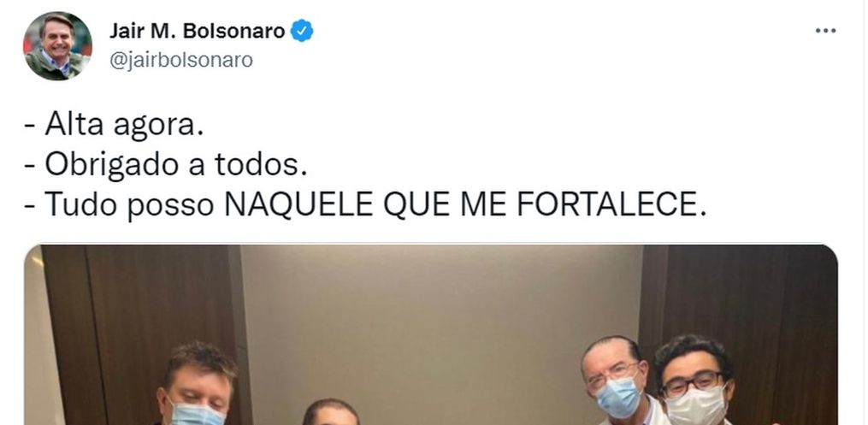Open the attached photo in the tweet

click(x=431, y=335)
